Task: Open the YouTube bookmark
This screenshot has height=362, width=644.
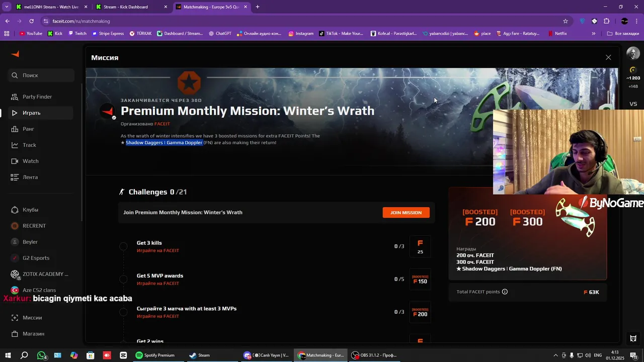Action: point(31,34)
